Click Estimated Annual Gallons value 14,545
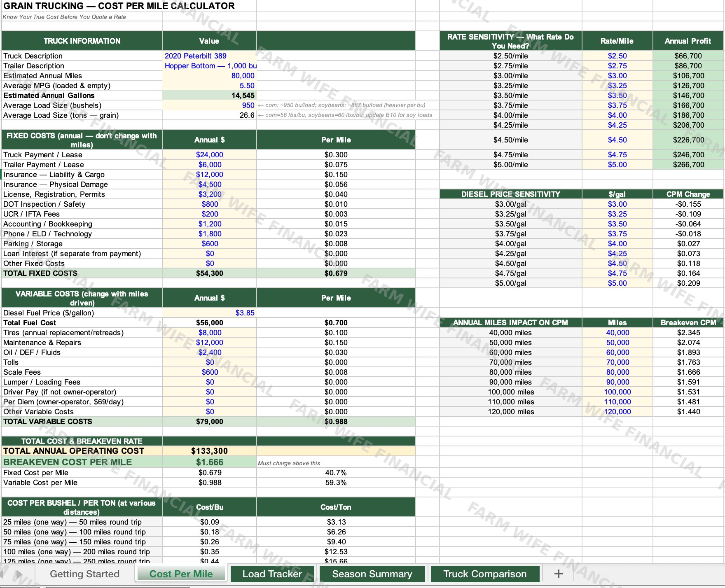725x588 pixels. (210, 96)
